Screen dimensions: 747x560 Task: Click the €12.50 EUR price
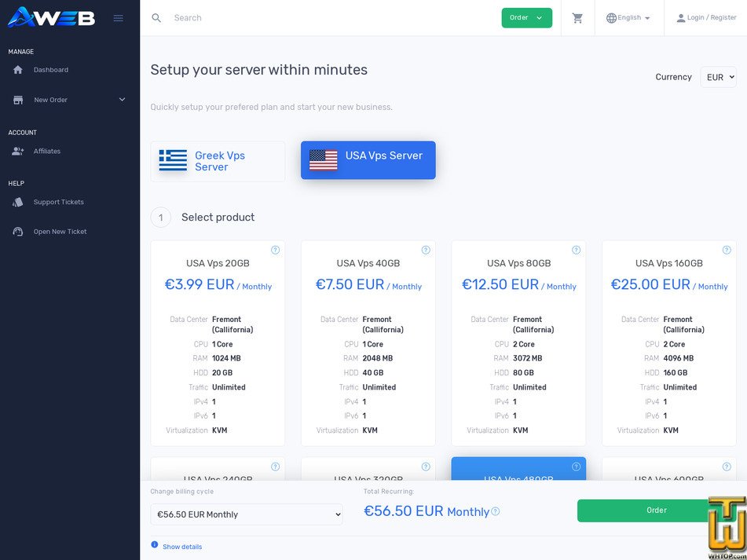point(500,285)
